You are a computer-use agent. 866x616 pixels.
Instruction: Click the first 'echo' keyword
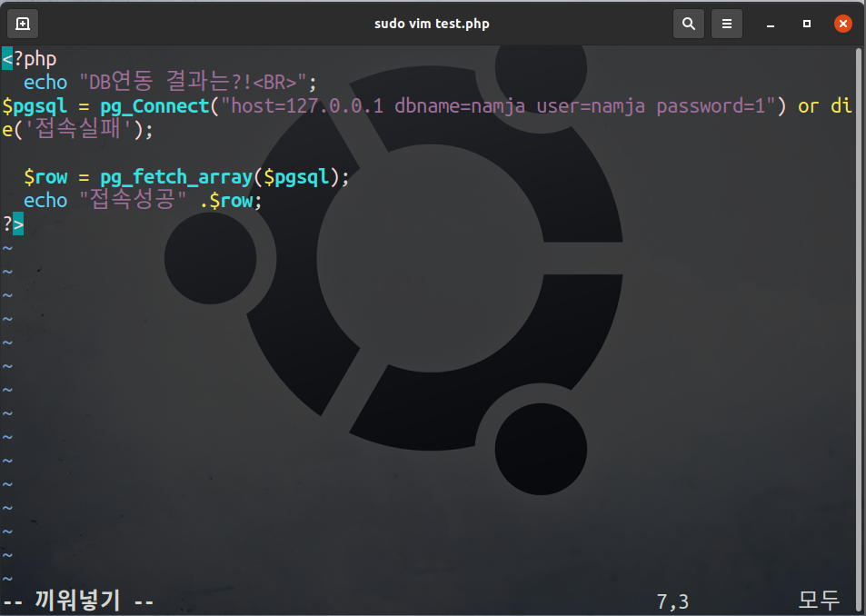(x=45, y=83)
